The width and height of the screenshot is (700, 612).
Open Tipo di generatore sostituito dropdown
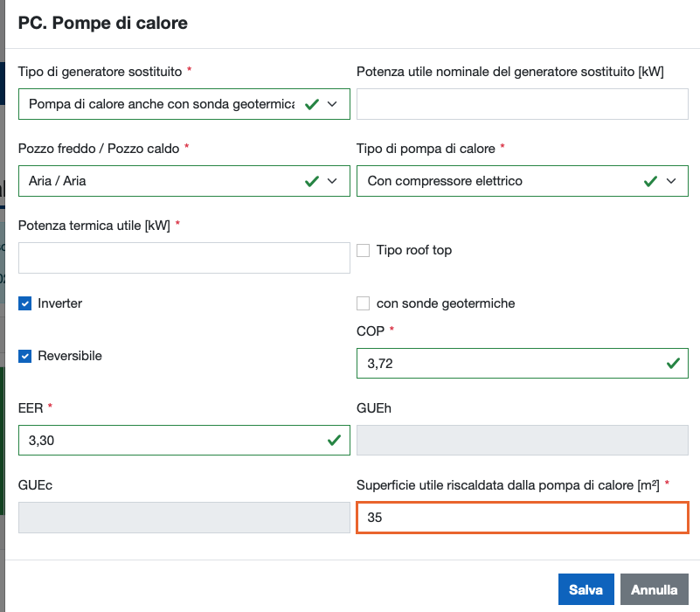pyautogui.click(x=332, y=104)
